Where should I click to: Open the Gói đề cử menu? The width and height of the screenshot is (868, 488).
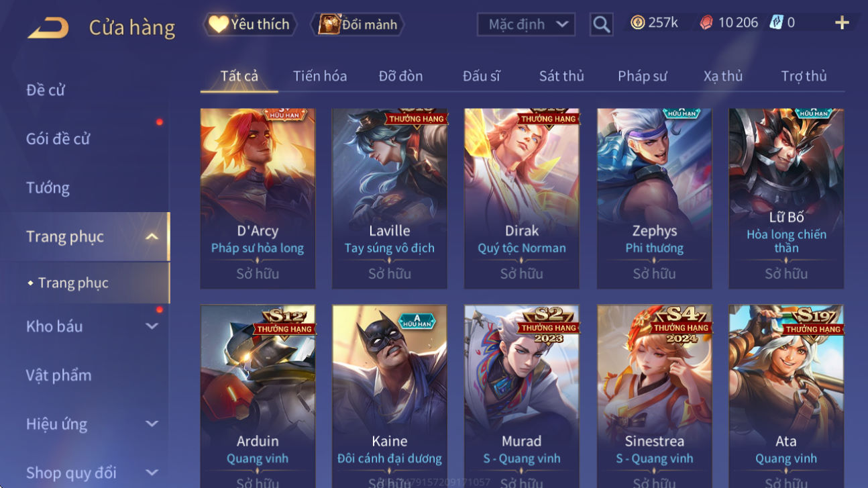pyautogui.click(x=58, y=138)
